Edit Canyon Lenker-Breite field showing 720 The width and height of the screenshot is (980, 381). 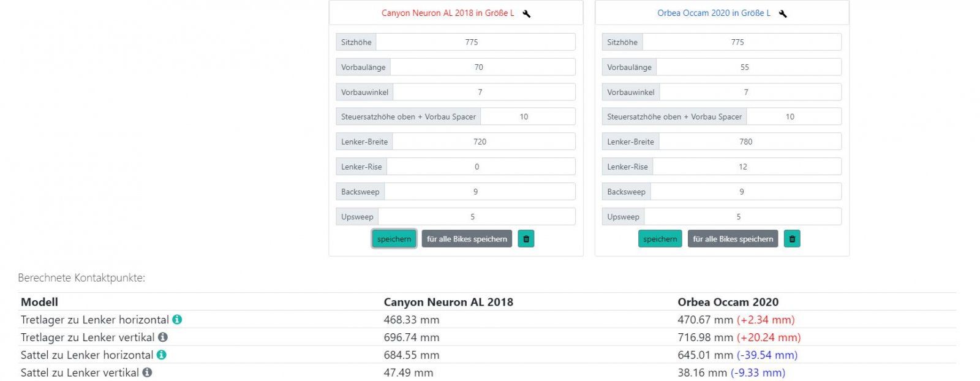click(483, 141)
